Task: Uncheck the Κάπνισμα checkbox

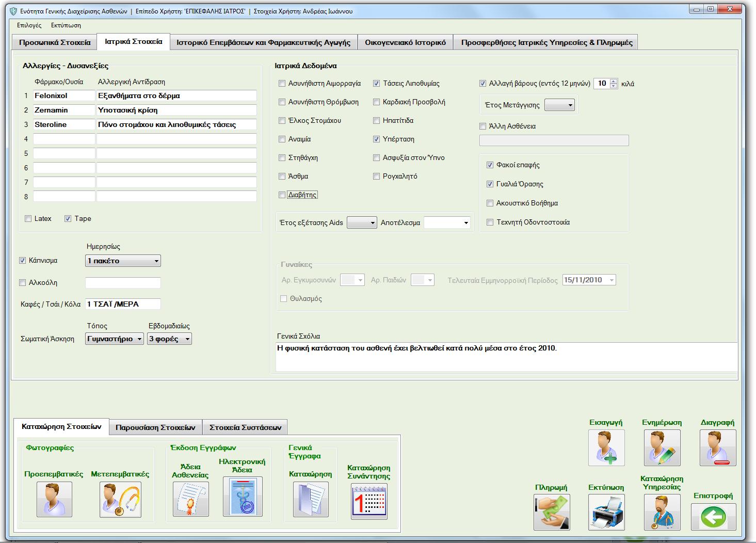Action: (22, 261)
